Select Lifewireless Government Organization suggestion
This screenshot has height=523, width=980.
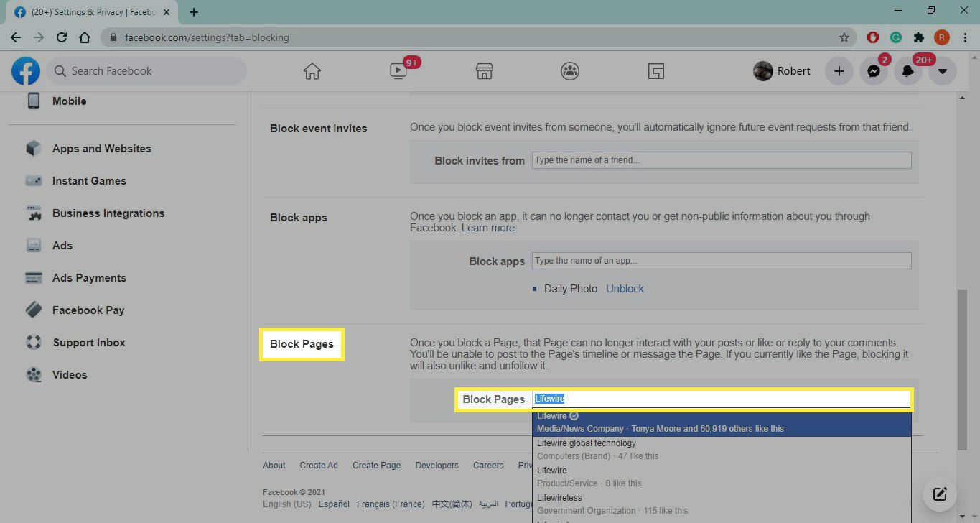722,505
